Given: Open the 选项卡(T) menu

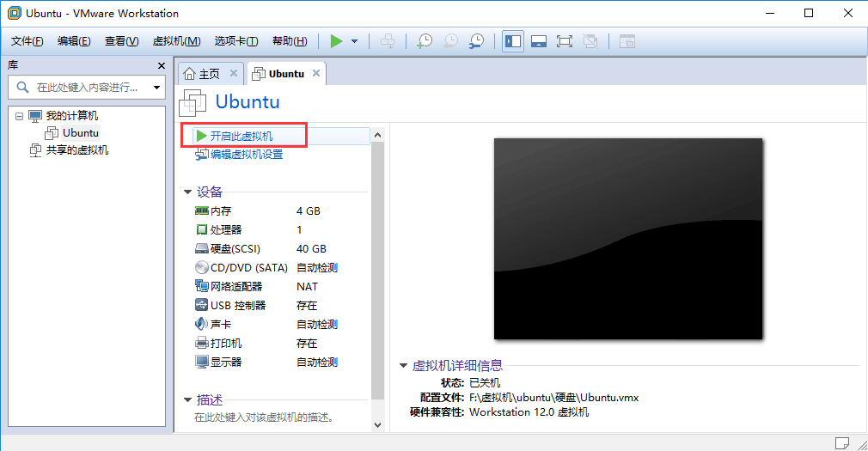Looking at the screenshot, I should tap(236, 41).
